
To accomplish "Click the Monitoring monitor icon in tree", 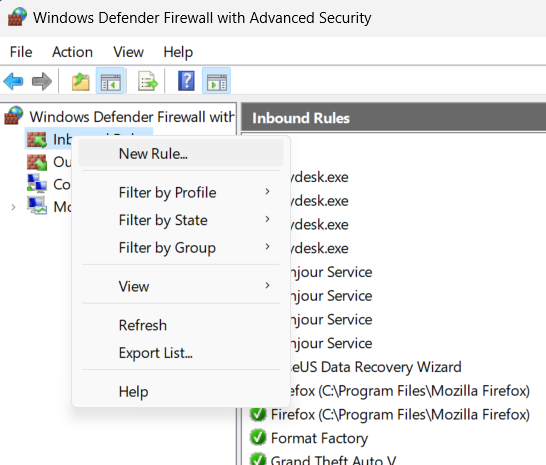I will [x=37, y=206].
